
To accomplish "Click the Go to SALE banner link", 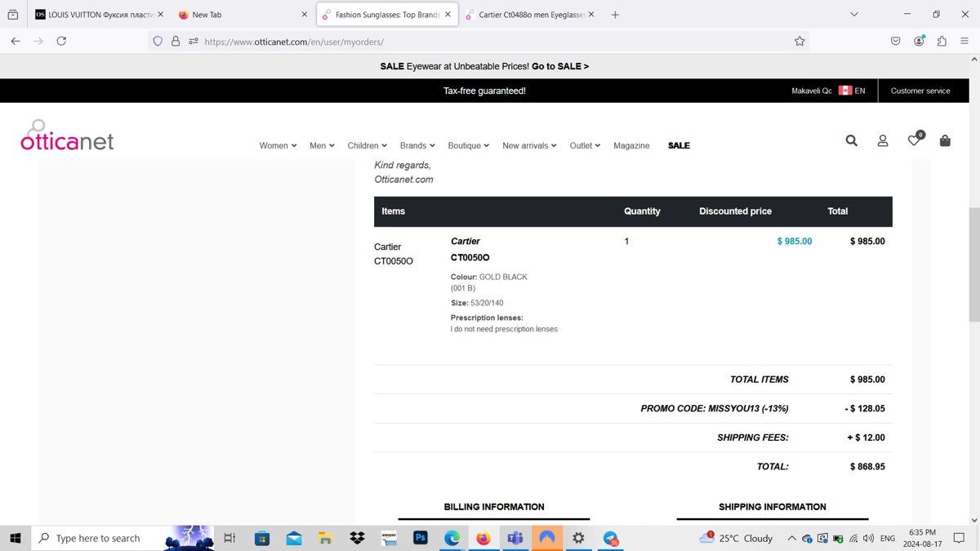I will [x=560, y=66].
